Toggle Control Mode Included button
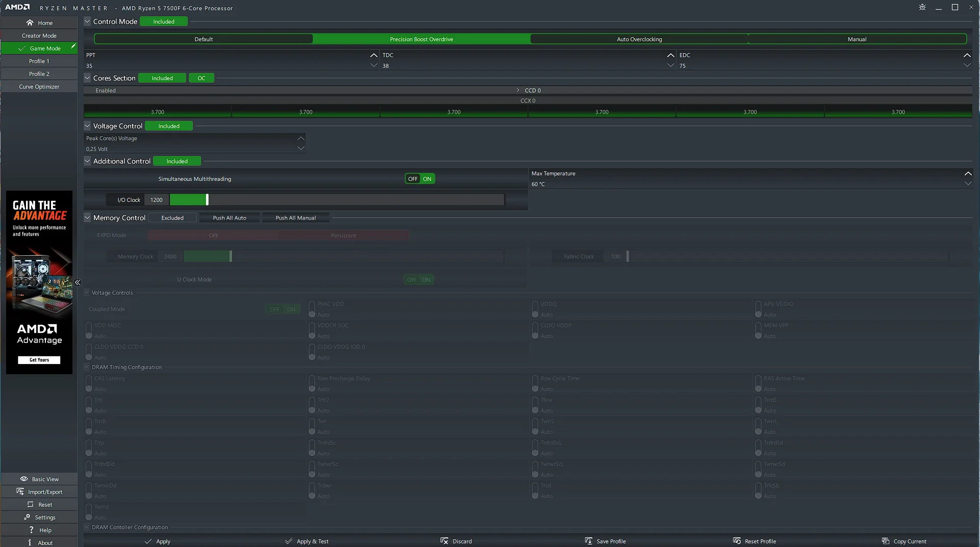Screen dimensions: 980x547 click(x=164, y=21)
